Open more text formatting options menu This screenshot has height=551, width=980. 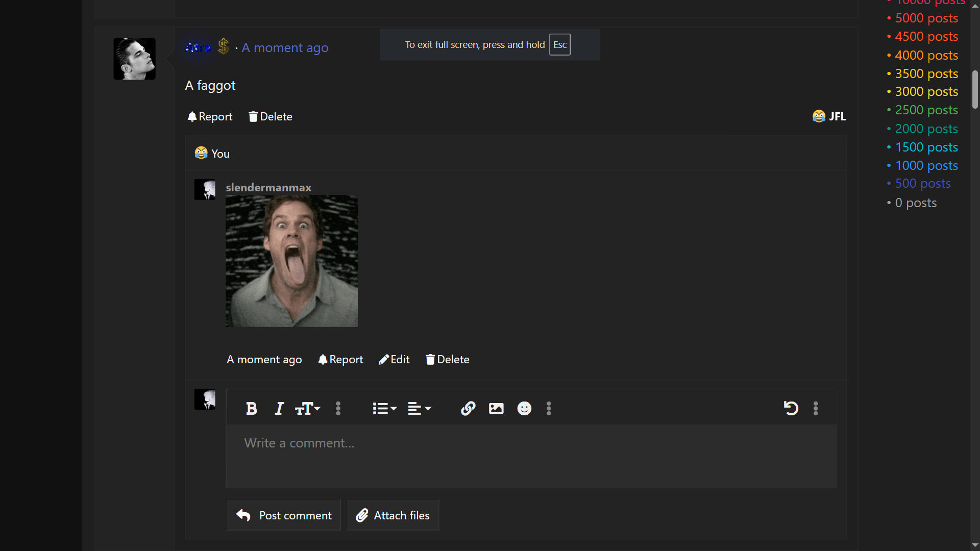click(x=338, y=409)
